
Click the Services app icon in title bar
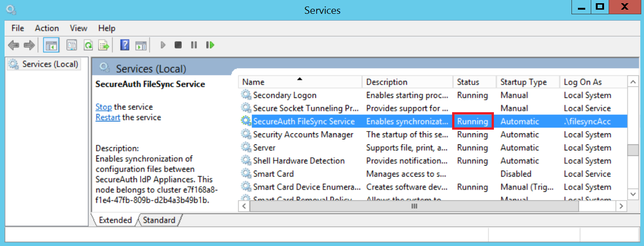tap(11, 9)
